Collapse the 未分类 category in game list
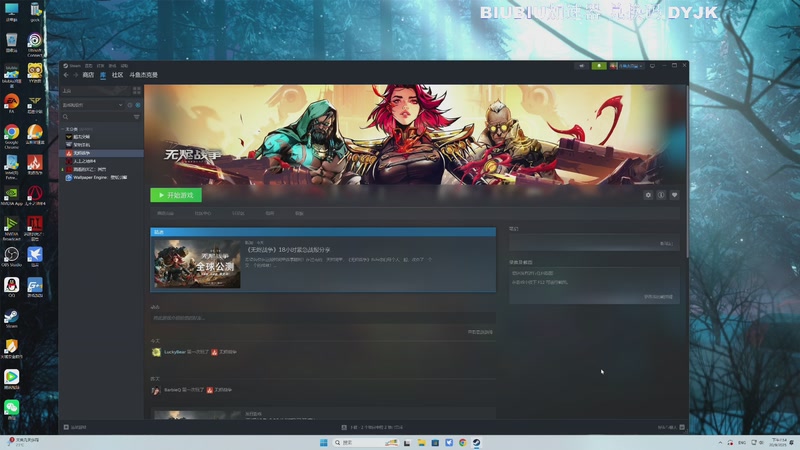 (x=63, y=129)
